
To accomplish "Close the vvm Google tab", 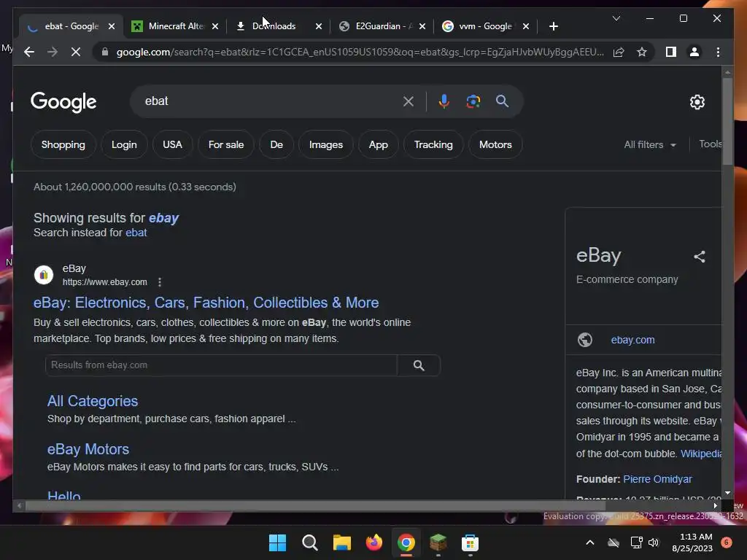I will click(525, 26).
